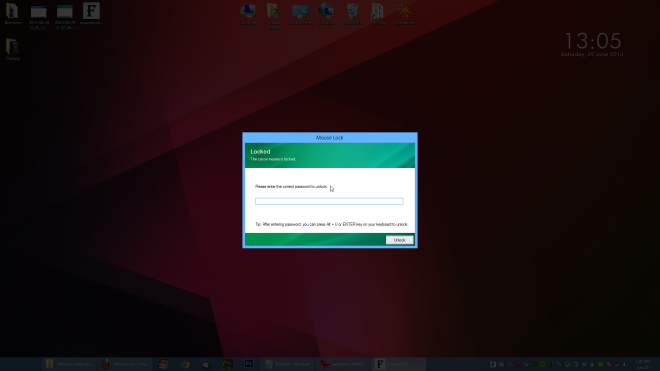Click the Alt+U or ENTER tip text

coord(332,224)
